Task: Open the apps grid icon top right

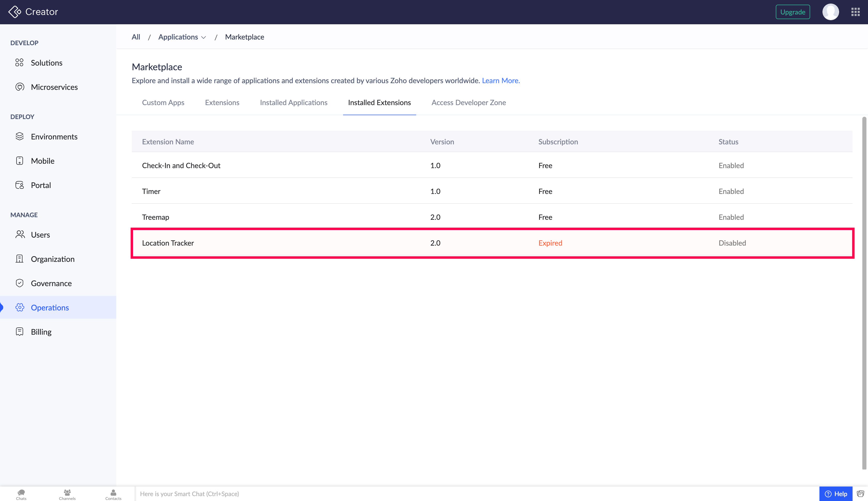Action: click(x=855, y=12)
